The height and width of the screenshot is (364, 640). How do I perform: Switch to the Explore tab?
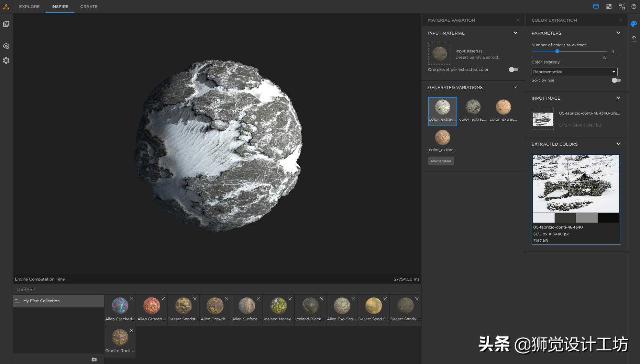pyautogui.click(x=29, y=6)
